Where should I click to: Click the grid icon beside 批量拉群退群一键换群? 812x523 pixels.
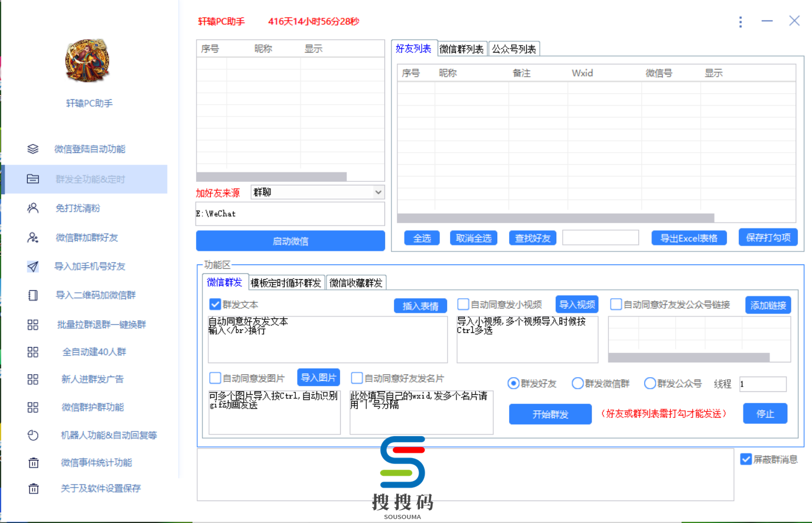[33, 324]
